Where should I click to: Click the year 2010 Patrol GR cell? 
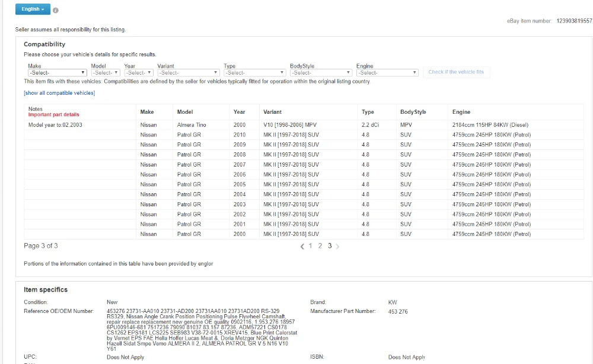click(x=240, y=135)
